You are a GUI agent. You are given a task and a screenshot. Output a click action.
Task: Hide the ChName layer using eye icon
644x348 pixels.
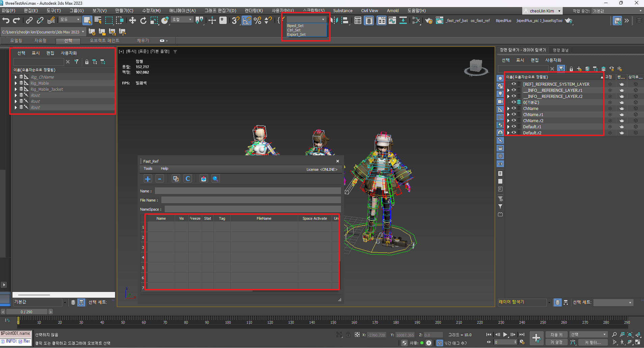pos(514,108)
